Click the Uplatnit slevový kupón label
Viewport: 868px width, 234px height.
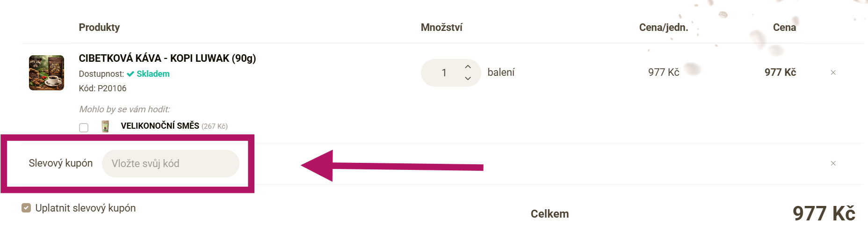coord(86,208)
